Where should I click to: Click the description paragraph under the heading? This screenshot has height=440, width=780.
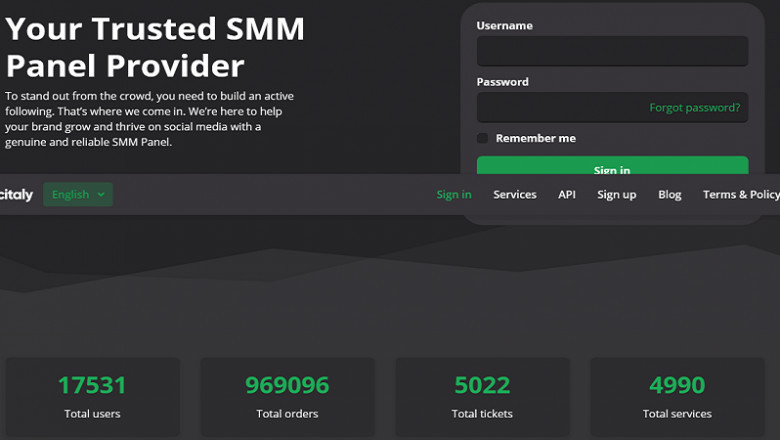pos(150,119)
